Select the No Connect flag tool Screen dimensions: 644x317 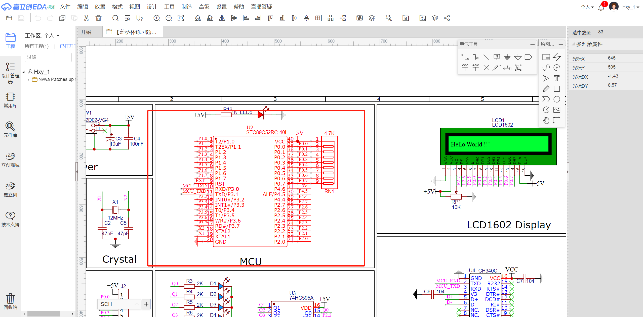point(486,68)
